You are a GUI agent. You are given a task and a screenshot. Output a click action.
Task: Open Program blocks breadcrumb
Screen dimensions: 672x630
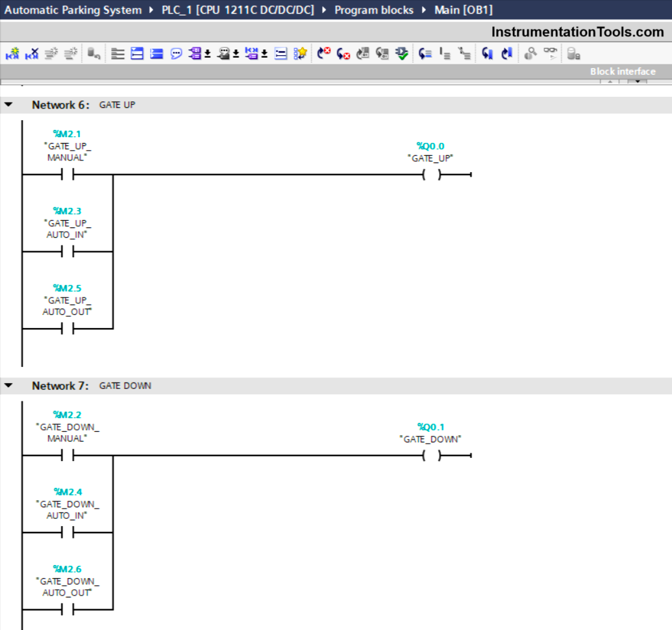[x=374, y=10]
